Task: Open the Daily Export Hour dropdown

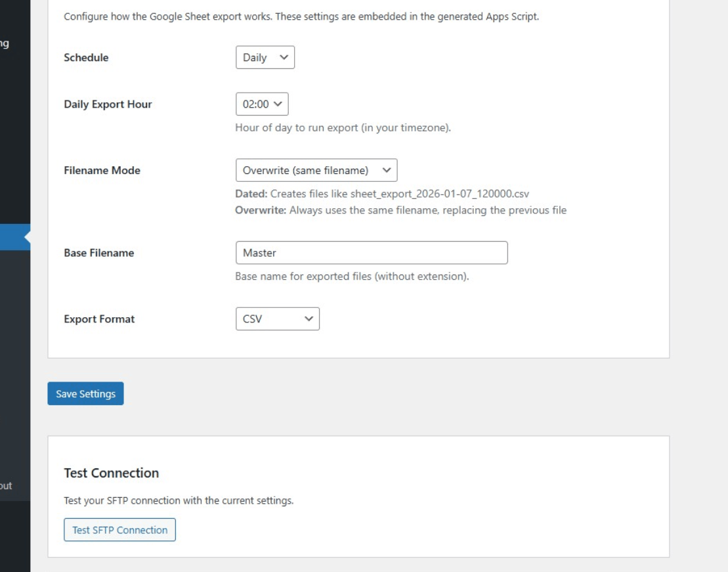Action: click(x=262, y=104)
